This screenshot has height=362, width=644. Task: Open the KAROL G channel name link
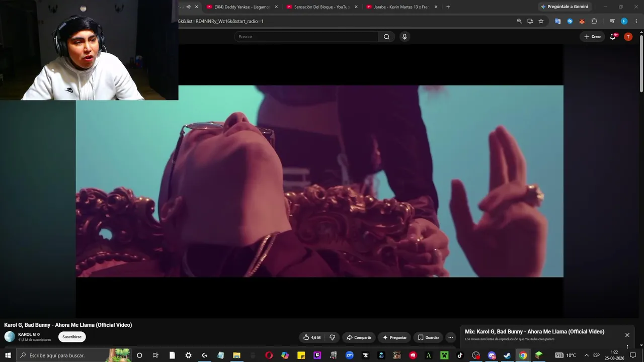pyautogui.click(x=27, y=334)
